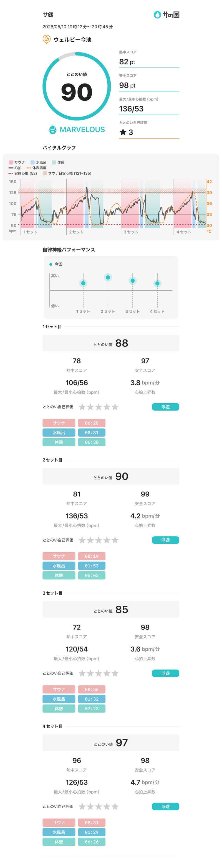Click the ととのい値 90 circular gauge

point(77,86)
